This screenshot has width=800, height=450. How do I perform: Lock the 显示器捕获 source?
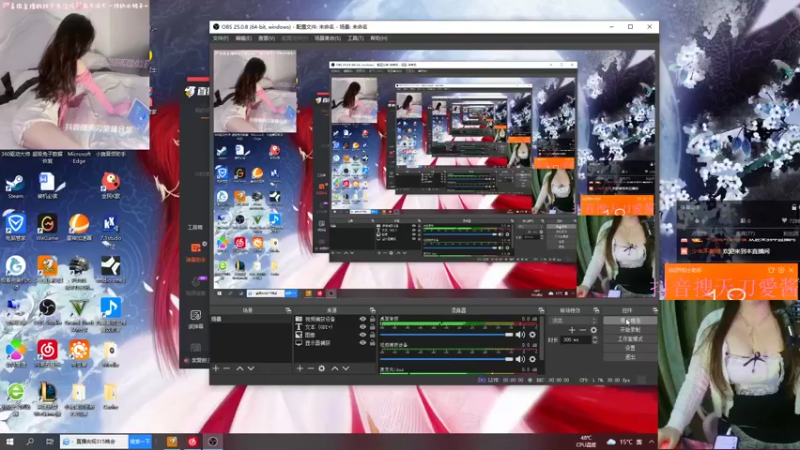[x=372, y=343]
